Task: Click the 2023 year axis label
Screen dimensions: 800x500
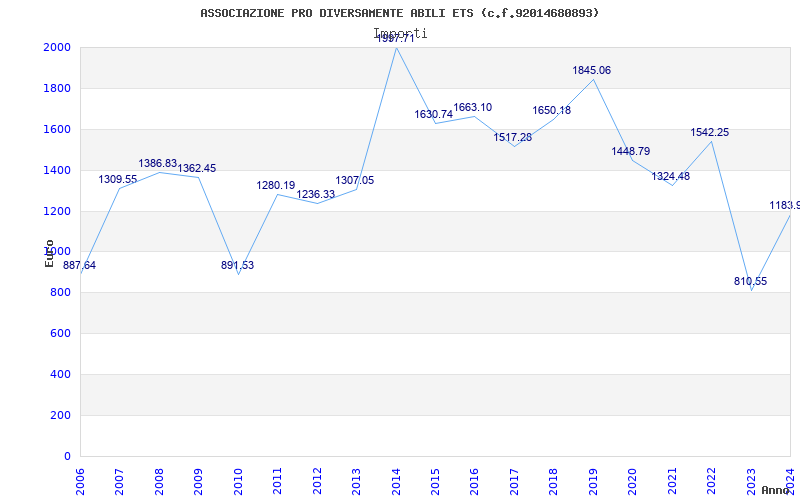Action: coord(751,482)
